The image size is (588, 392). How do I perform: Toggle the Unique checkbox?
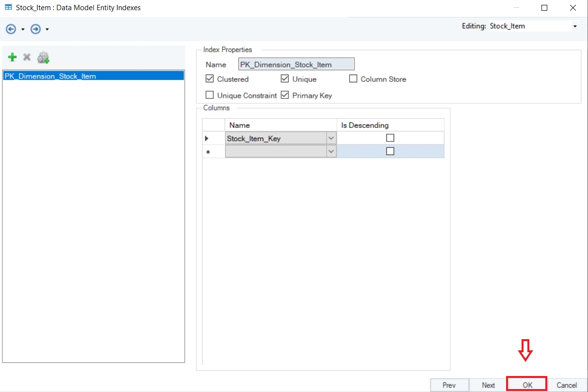click(285, 79)
